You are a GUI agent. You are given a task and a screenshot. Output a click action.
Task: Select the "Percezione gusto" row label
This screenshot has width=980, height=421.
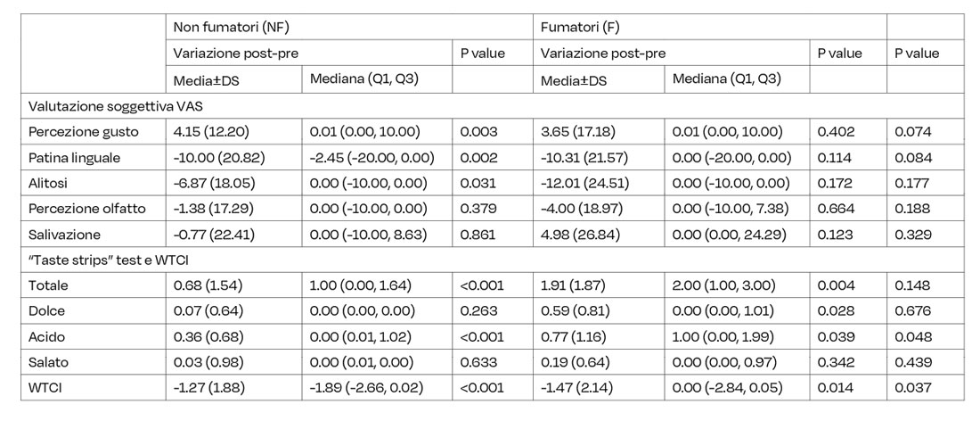(83, 131)
